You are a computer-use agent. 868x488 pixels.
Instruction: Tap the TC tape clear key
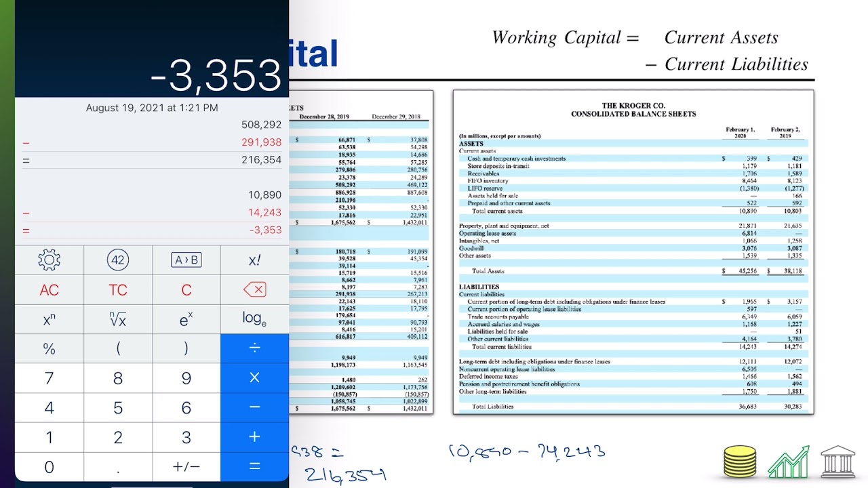point(118,290)
